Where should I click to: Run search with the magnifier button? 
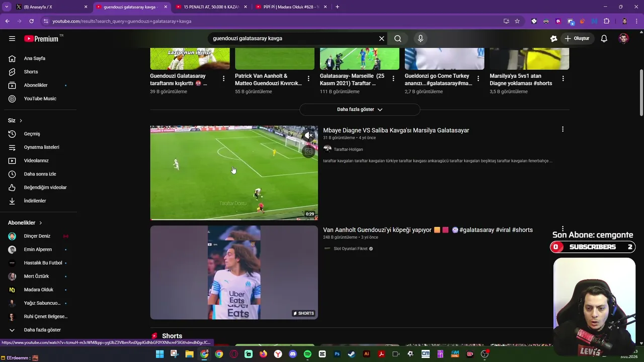click(x=398, y=39)
